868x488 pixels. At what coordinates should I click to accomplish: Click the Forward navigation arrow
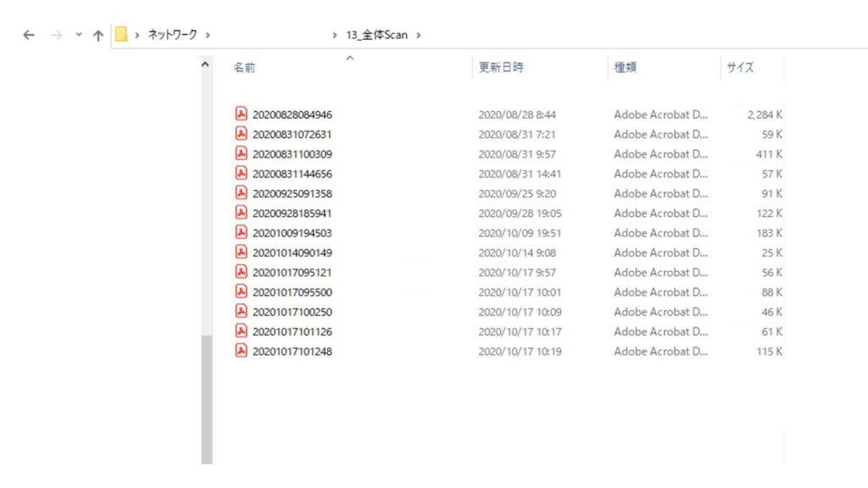(x=57, y=35)
